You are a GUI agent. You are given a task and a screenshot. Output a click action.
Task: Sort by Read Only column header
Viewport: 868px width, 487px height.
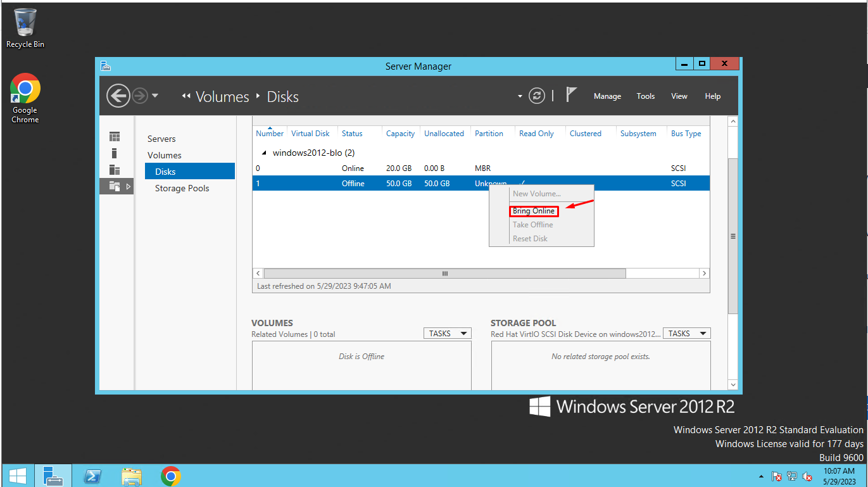pyautogui.click(x=536, y=134)
